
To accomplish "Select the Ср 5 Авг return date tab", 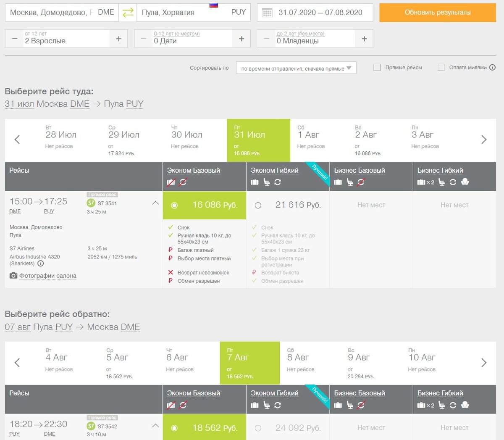I will 129,363.
